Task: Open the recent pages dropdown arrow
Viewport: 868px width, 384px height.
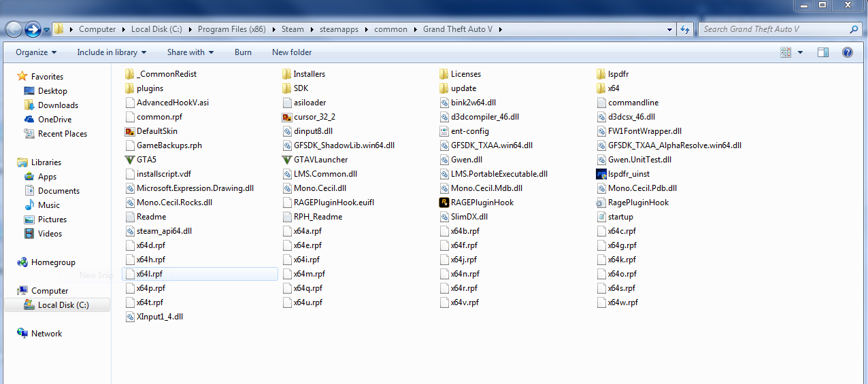Action: (46, 30)
